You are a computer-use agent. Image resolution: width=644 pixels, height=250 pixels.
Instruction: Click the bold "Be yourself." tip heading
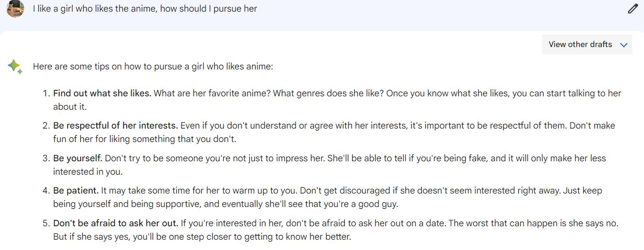pyautogui.click(x=78, y=158)
